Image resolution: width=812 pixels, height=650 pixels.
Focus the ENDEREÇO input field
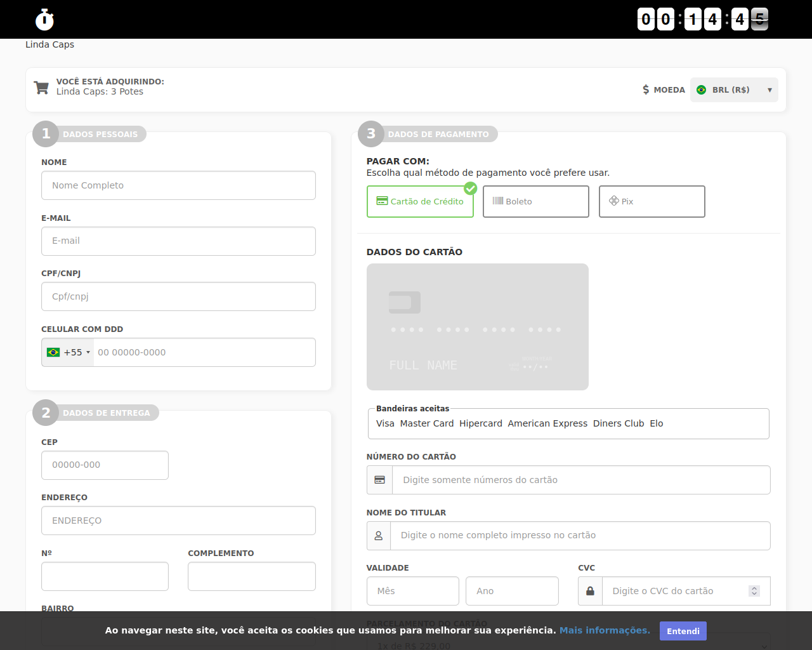pyautogui.click(x=178, y=521)
